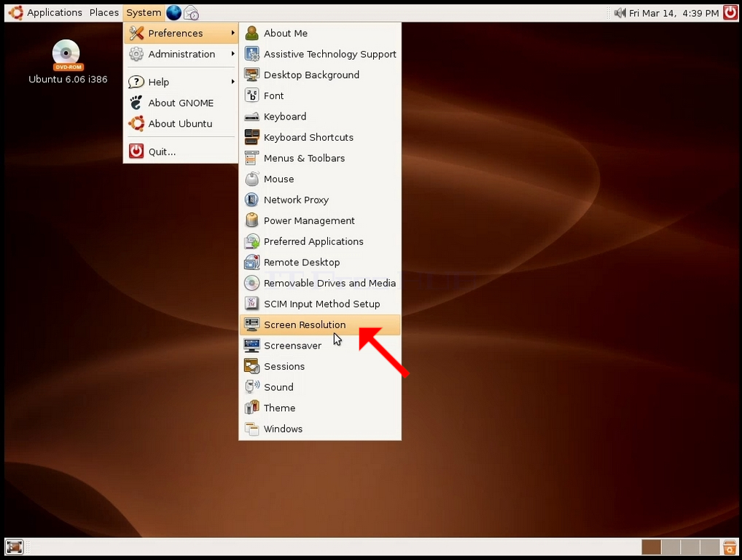This screenshot has height=560, width=742.
Task: Click the Windows preferences icon
Action: [251, 429]
